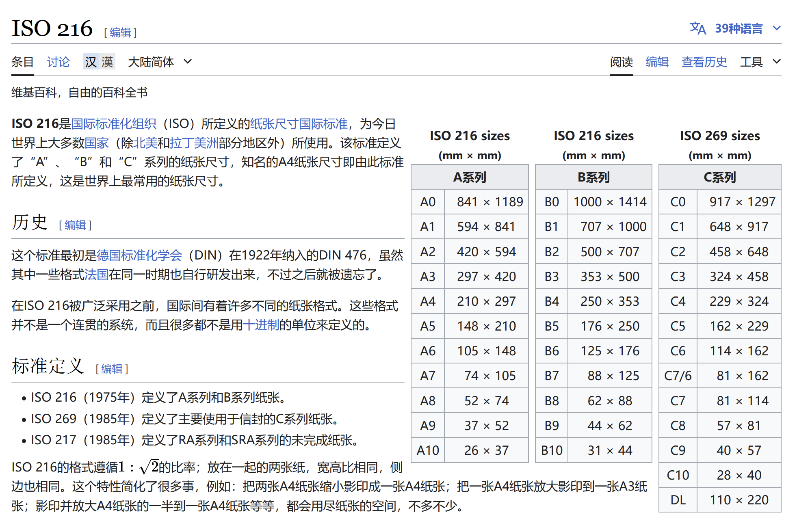Click the B5 row label cell
The width and height of the screenshot is (810, 532).
552,326
